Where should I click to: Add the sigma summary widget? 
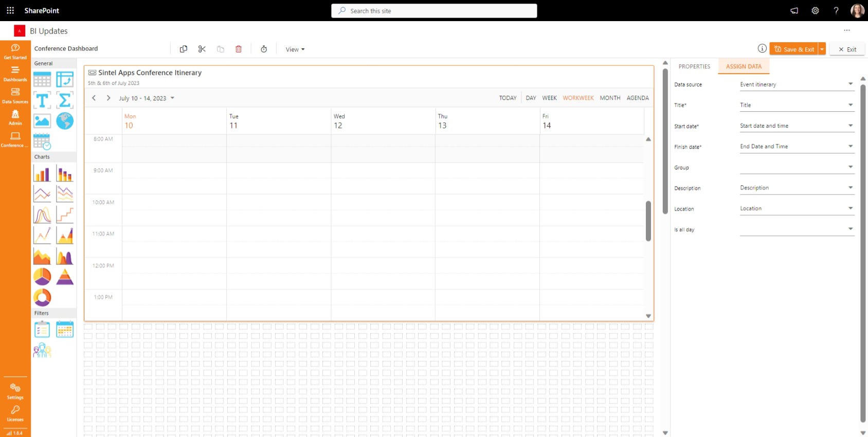click(x=65, y=100)
